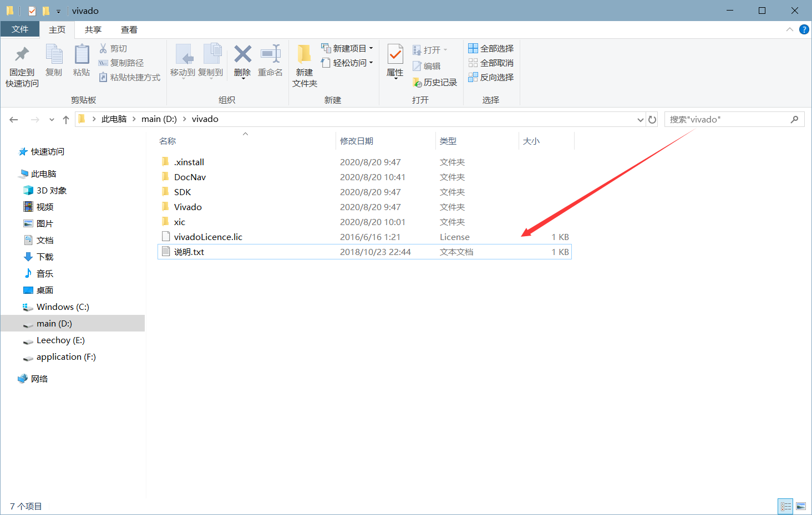Screen dimensions: 812x515
Task: Create New folder (新建文件夹)
Action: coord(304,66)
